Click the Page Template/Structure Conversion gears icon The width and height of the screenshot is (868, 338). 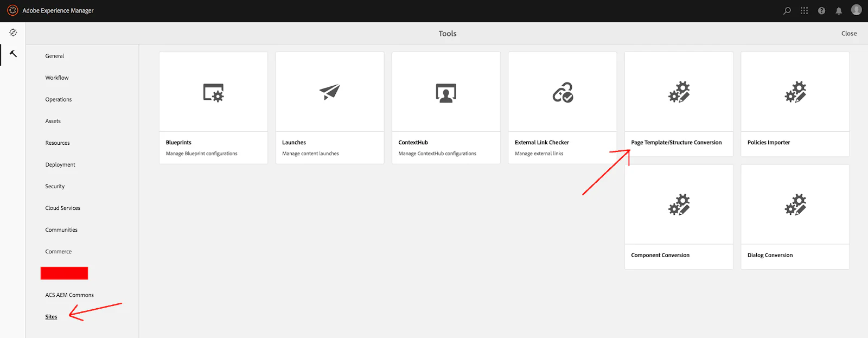(x=679, y=92)
